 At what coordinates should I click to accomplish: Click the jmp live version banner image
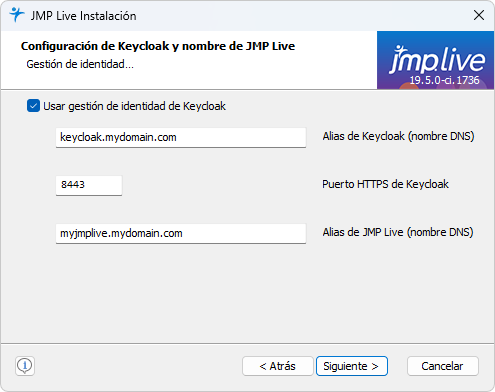point(435,60)
